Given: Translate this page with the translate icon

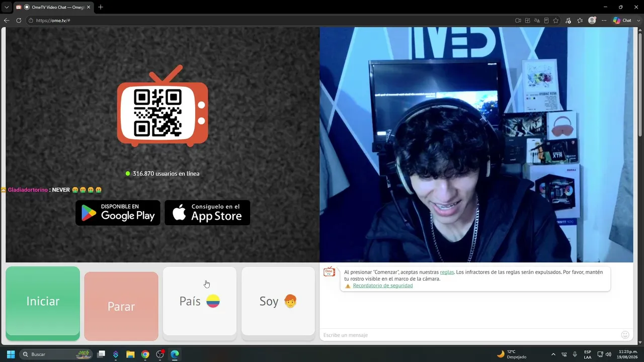Looking at the screenshot, I should pos(537,21).
